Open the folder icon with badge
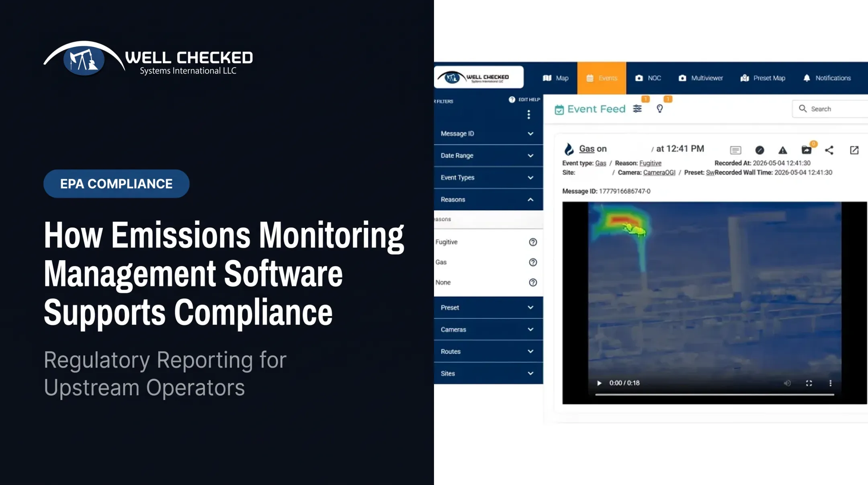Screen dimensions: 868x485 click(807, 150)
